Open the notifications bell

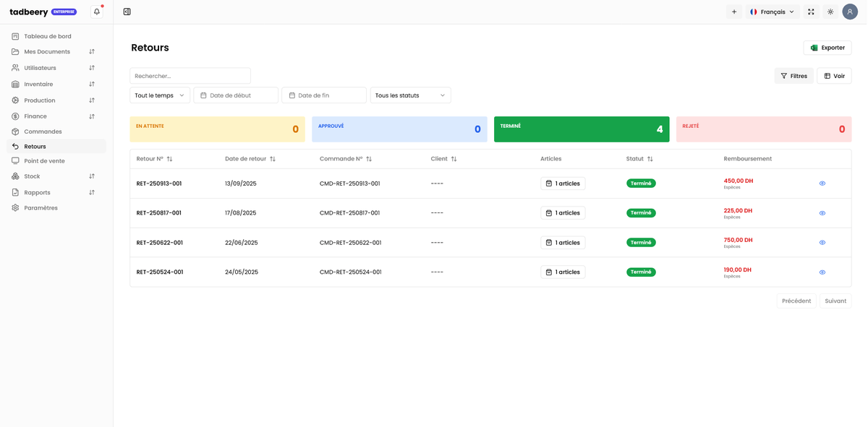97,12
